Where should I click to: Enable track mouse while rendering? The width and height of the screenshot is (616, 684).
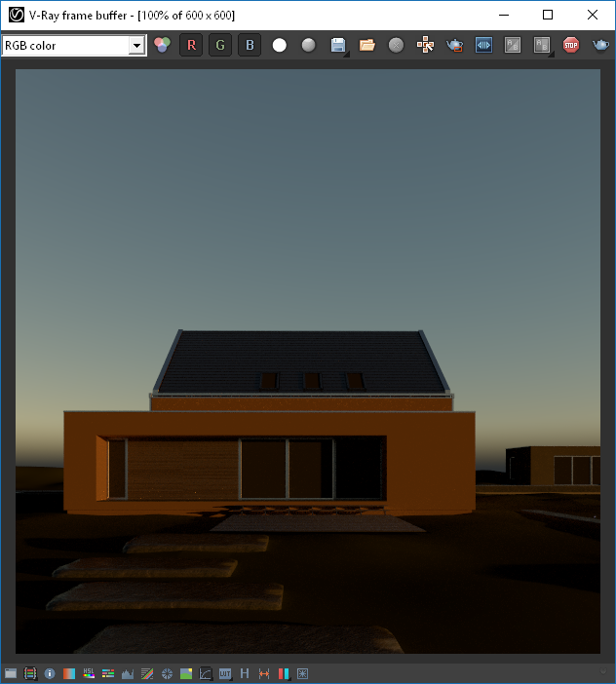point(425,45)
